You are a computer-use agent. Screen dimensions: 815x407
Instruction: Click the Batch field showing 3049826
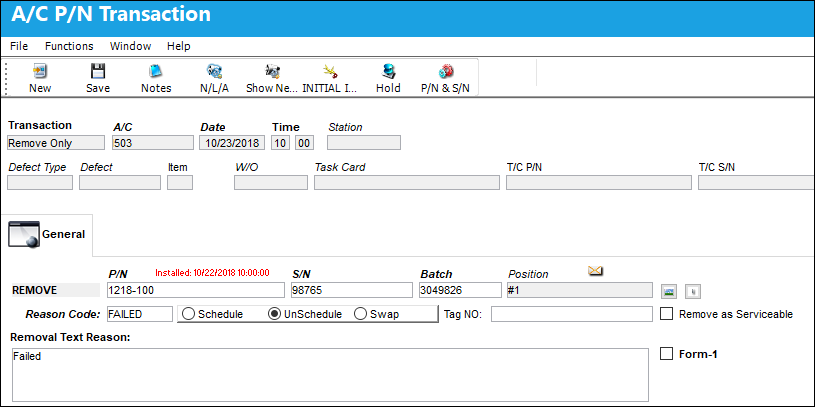460,290
